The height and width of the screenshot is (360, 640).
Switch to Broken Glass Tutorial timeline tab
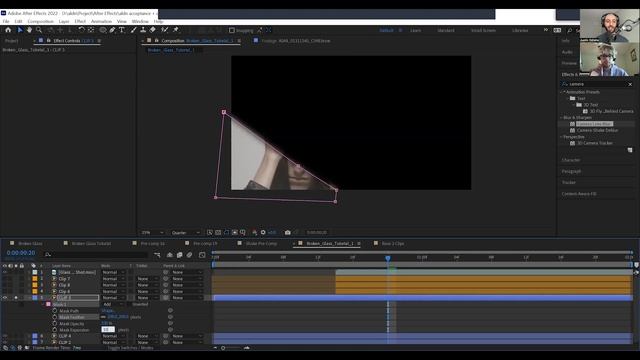click(x=91, y=243)
